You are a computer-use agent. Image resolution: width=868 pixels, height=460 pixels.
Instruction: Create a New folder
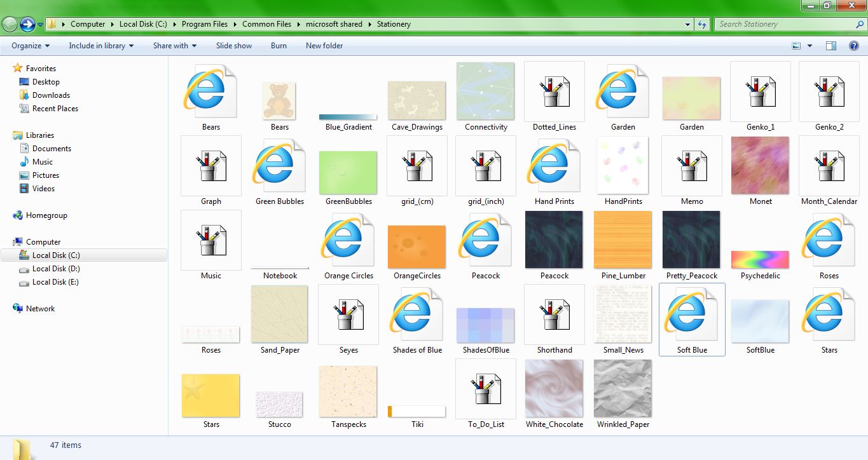point(324,45)
